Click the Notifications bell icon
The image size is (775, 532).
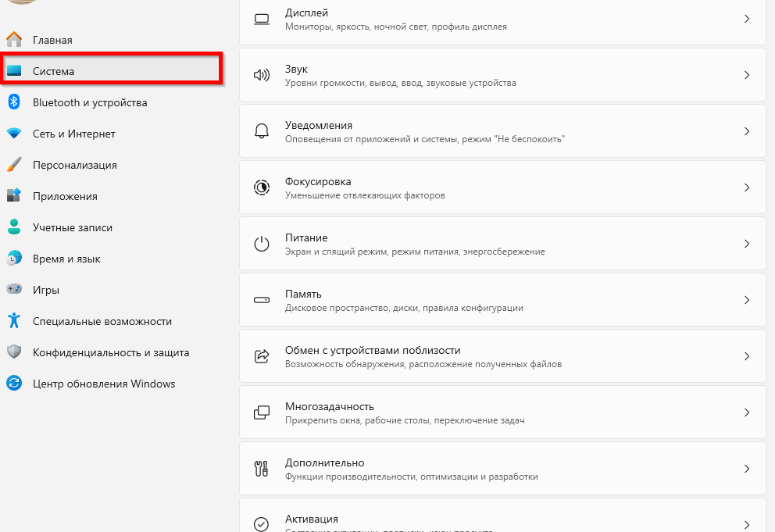pos(262,131)
